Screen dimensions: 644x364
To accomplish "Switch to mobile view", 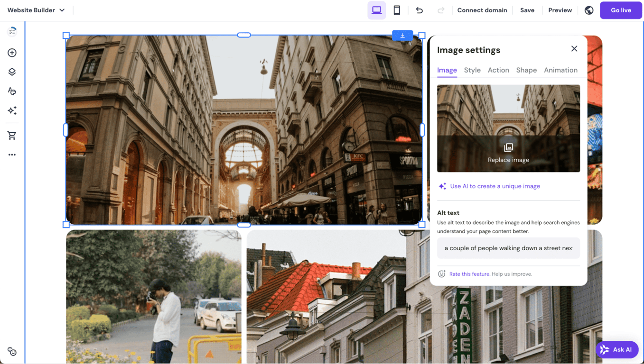I will tap(397, 9).
